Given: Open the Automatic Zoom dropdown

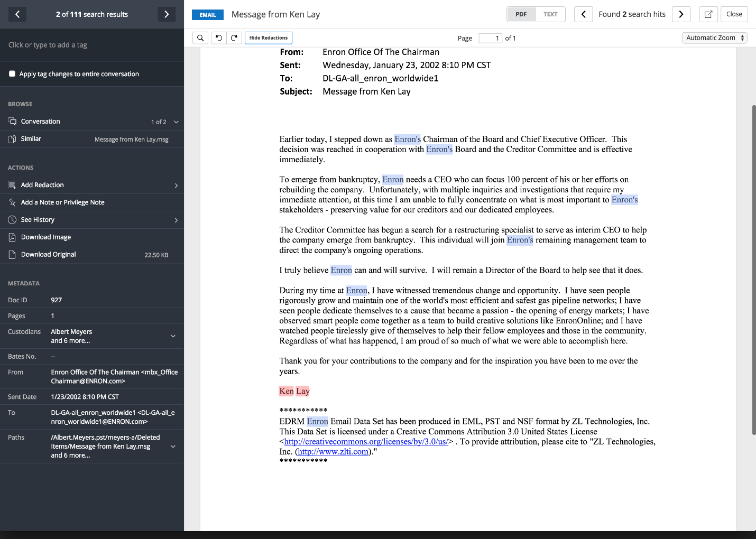Looking at the screenshot, I should [714, 38].
